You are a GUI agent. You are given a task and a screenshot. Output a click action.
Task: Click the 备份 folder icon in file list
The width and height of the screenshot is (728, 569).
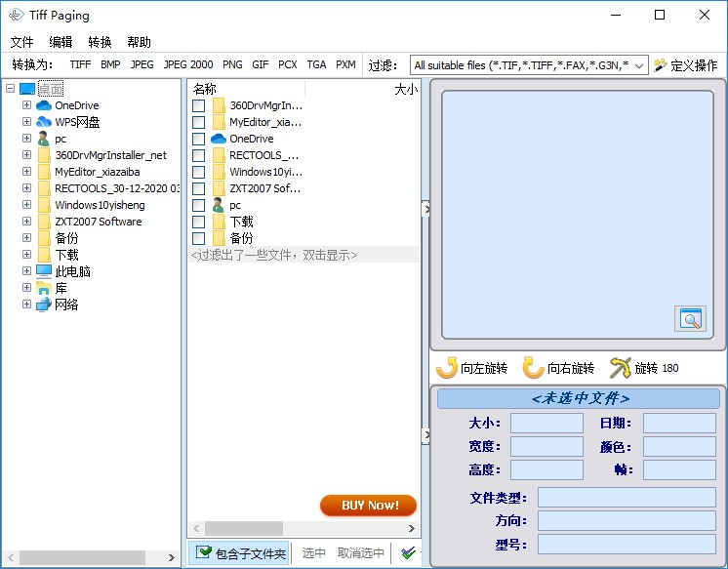point(219,238)
